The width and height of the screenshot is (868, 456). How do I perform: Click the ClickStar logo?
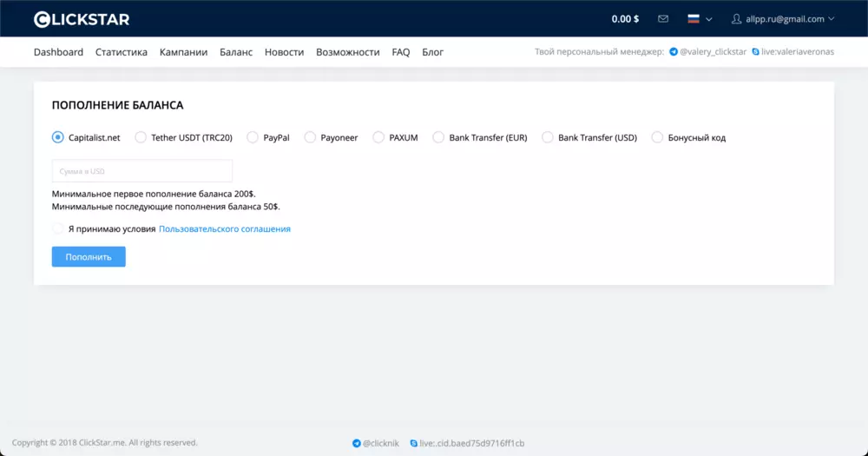click(x=82, y=19)
